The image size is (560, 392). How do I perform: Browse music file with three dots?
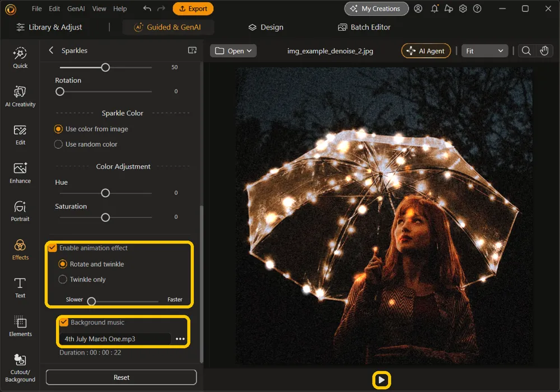point(180,339)
